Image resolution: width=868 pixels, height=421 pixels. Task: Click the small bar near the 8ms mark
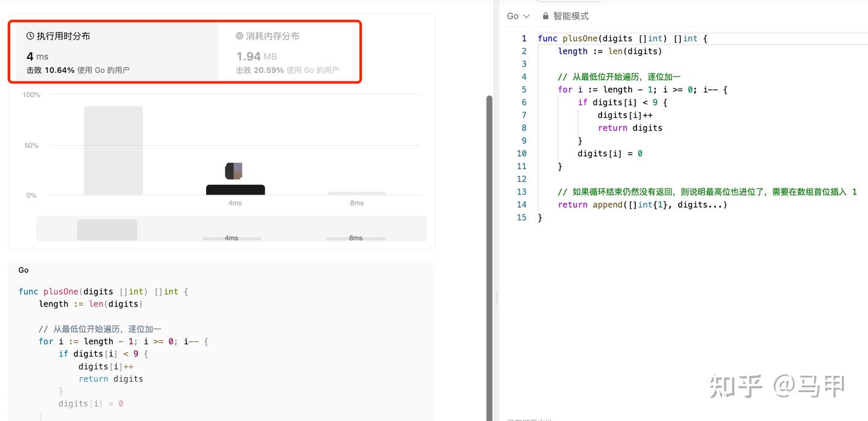point(357,194)
